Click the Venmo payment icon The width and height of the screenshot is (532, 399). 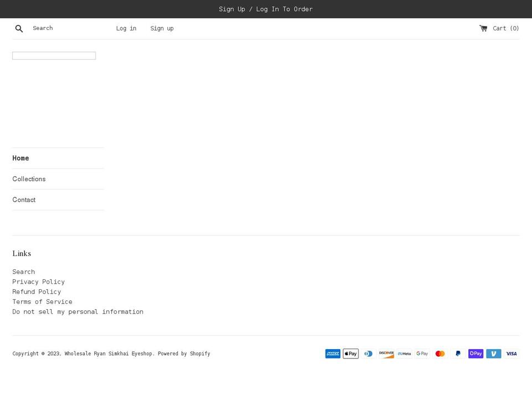click(493, 354)
